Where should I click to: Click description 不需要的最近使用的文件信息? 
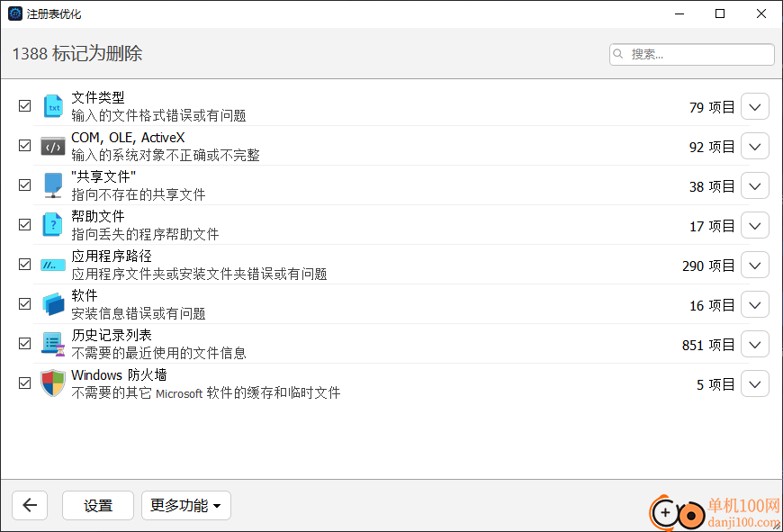pos(158,353)
